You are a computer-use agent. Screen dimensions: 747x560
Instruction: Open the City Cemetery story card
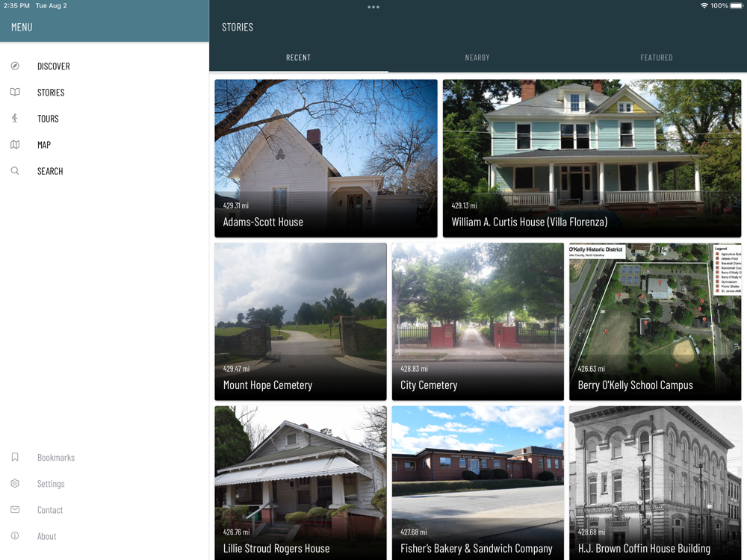pos(478,322)
